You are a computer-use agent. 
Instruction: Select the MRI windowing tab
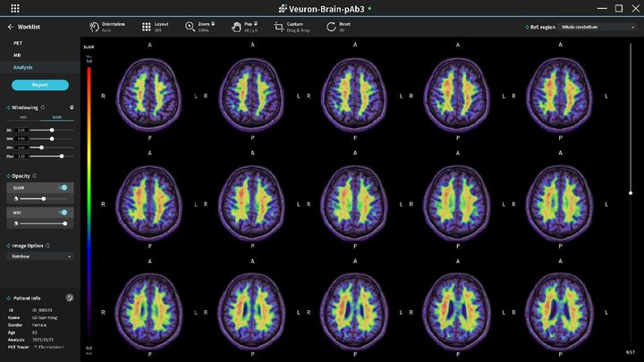(23, 117)
